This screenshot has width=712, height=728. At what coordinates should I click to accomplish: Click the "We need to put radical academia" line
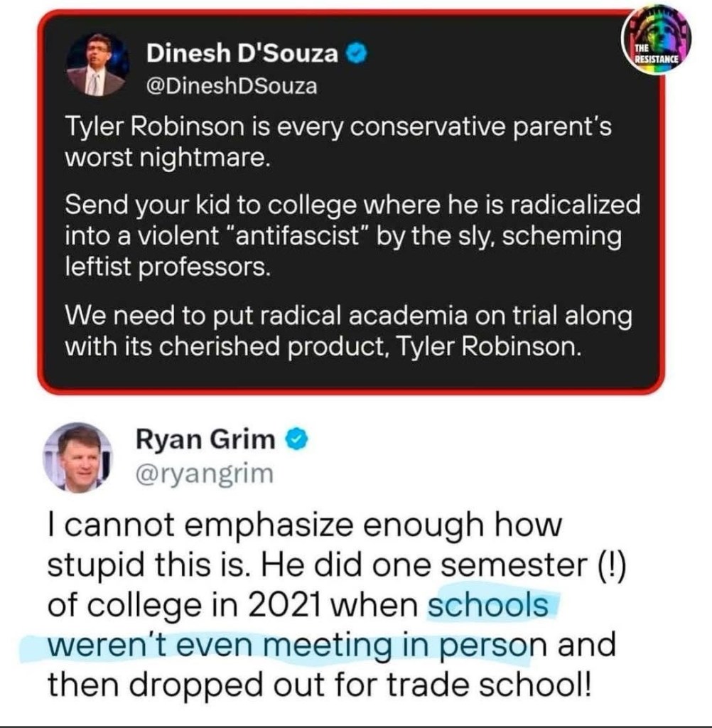click(x=348, y=316)
